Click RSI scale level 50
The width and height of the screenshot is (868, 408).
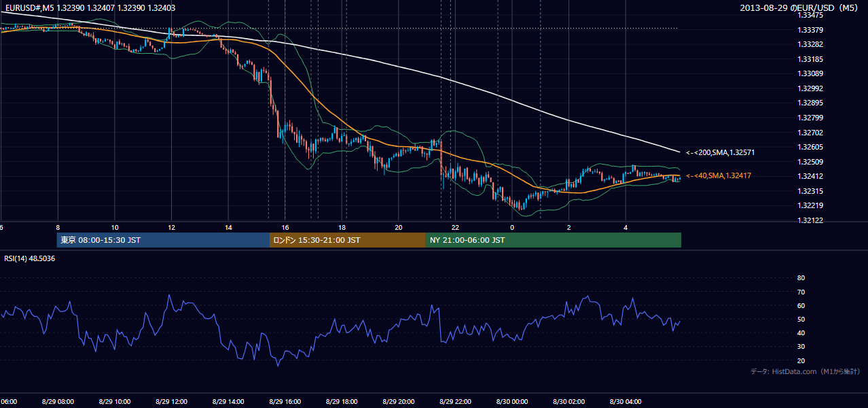[801, 319]
